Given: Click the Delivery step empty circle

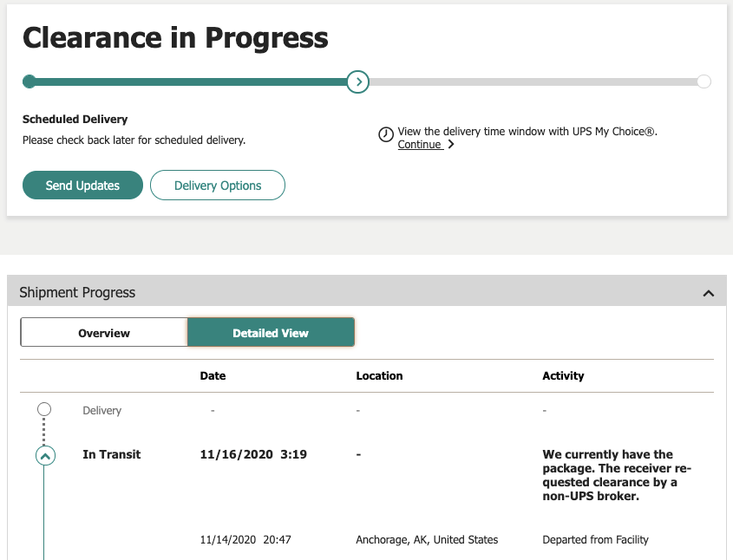Looking at the screenshot, I should 44,409.
